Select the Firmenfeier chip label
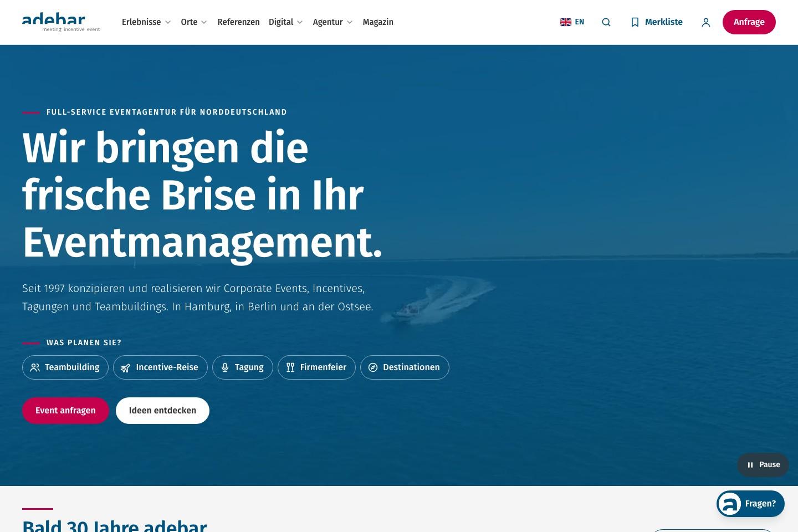The image size is (798, 532). [x=323, y=367]
